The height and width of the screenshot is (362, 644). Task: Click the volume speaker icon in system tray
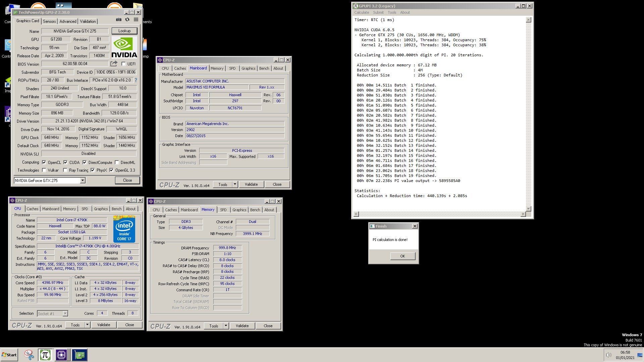coord(609,355)
